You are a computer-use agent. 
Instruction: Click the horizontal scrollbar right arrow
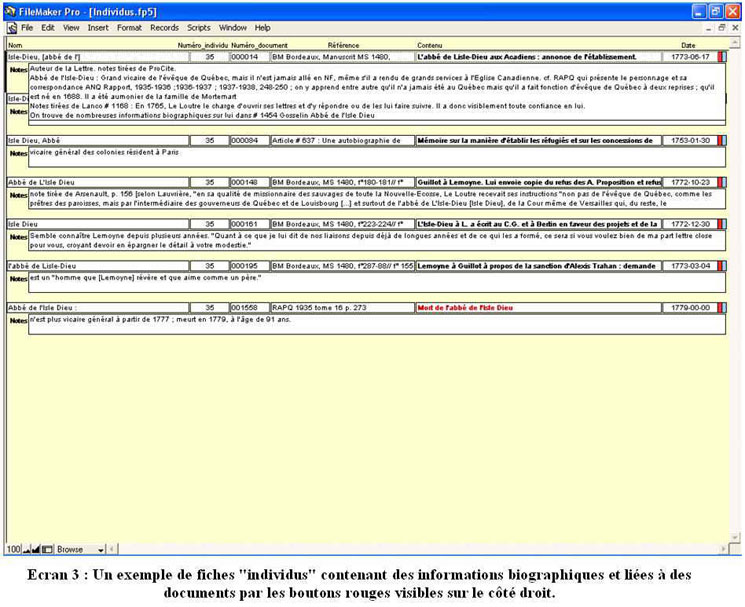[x=724, y=550]
